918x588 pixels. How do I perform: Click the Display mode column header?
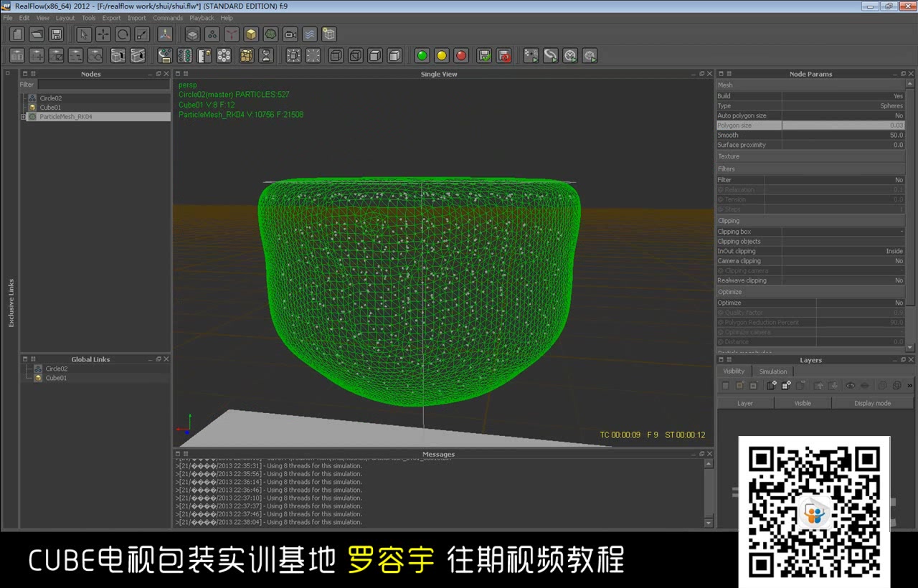[x=872, y=403]
